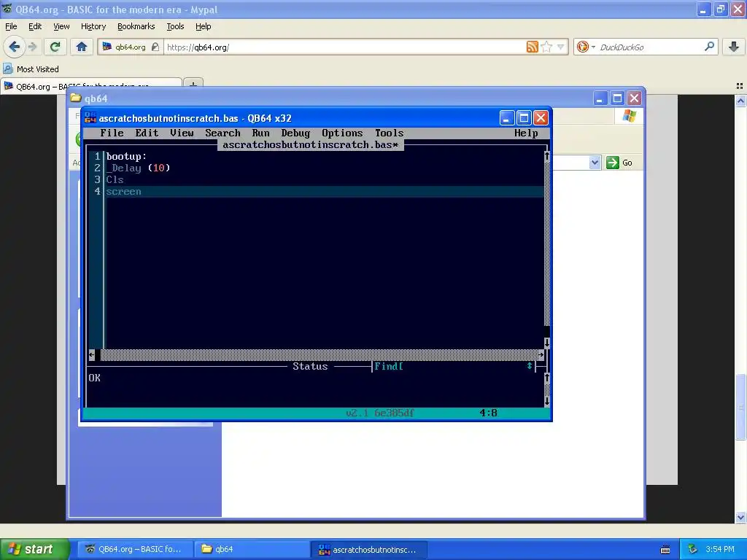
Task: Click the '_Delay (10)' code line
Action: (138, 168)
